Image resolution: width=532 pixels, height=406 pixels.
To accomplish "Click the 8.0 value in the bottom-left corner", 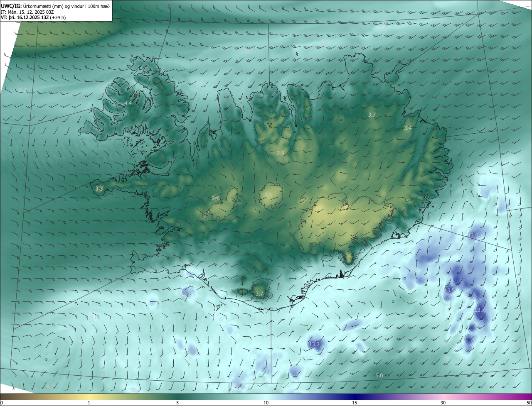I will pyautogui.click(x=50, y=386).
